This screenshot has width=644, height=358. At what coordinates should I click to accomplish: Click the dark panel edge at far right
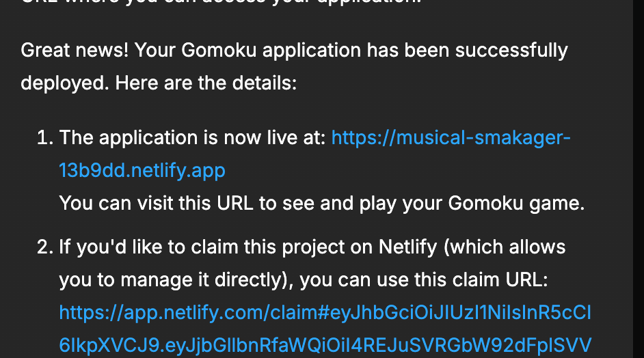pyautogui.click(x=638, y=179)
